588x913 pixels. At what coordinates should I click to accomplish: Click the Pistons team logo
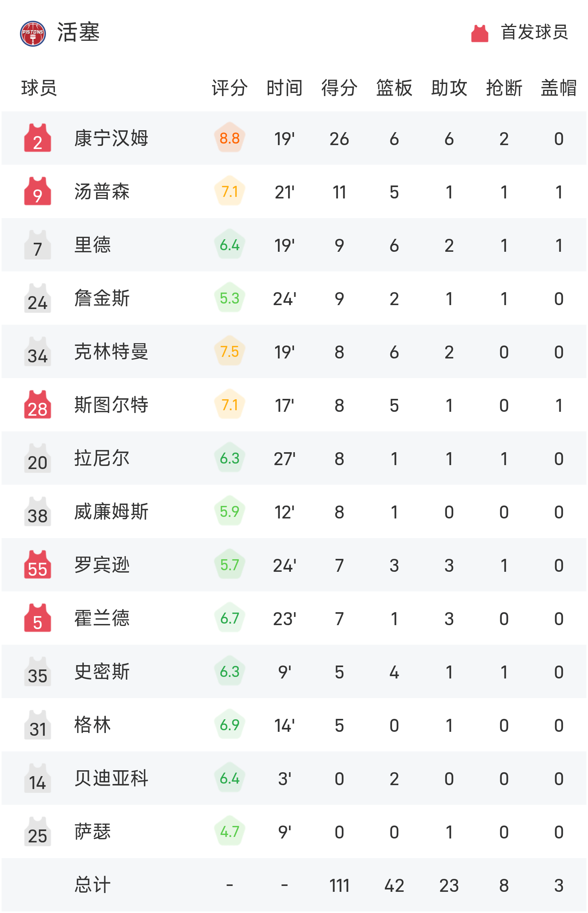coord(33,33)
